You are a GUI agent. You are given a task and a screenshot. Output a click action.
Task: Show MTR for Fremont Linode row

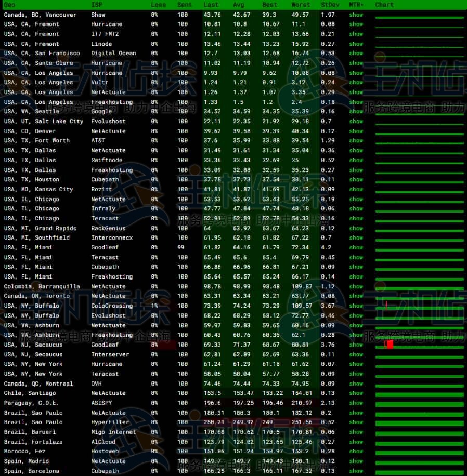(x=356, y=44)
